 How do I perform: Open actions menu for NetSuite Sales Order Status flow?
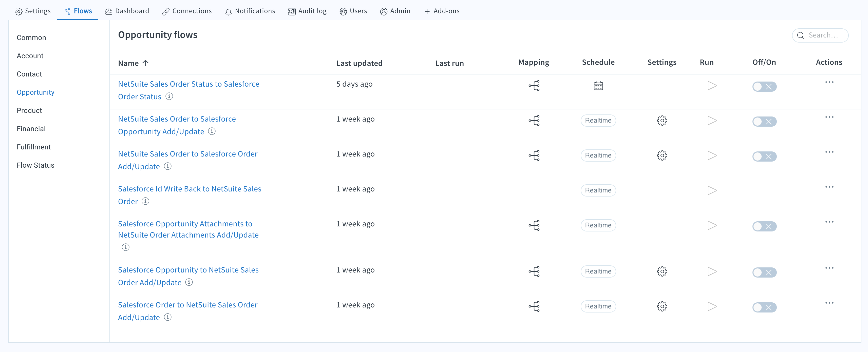point(829,82)
